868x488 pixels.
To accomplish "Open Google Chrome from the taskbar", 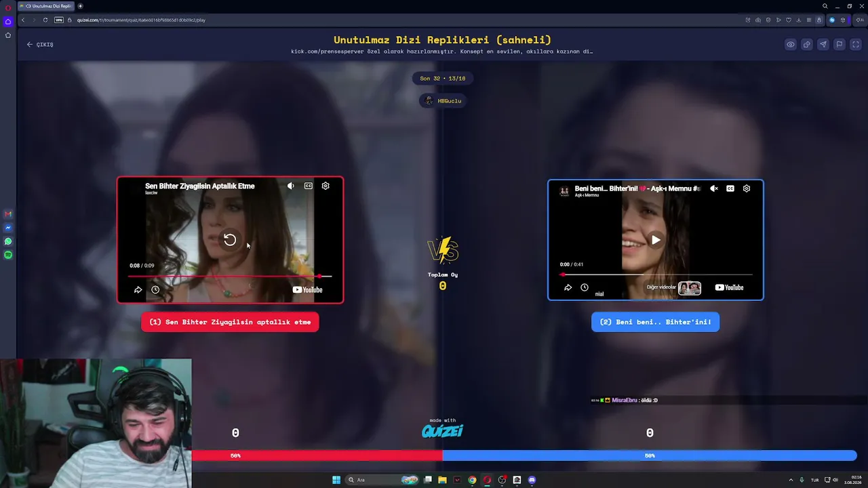I will (x=472, y=480).
